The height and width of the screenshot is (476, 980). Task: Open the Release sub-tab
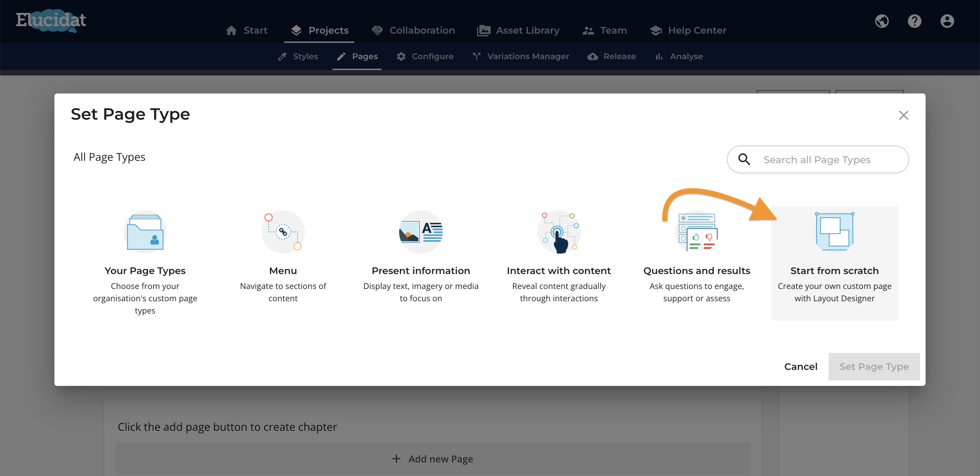[612, 56]
